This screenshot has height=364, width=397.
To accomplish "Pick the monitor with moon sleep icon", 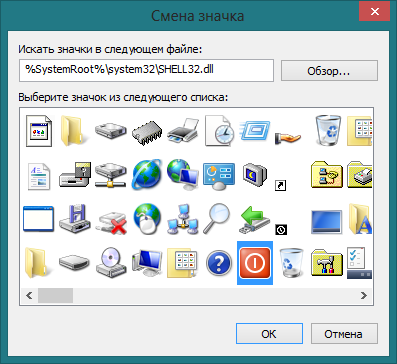I will click(255, 174).
